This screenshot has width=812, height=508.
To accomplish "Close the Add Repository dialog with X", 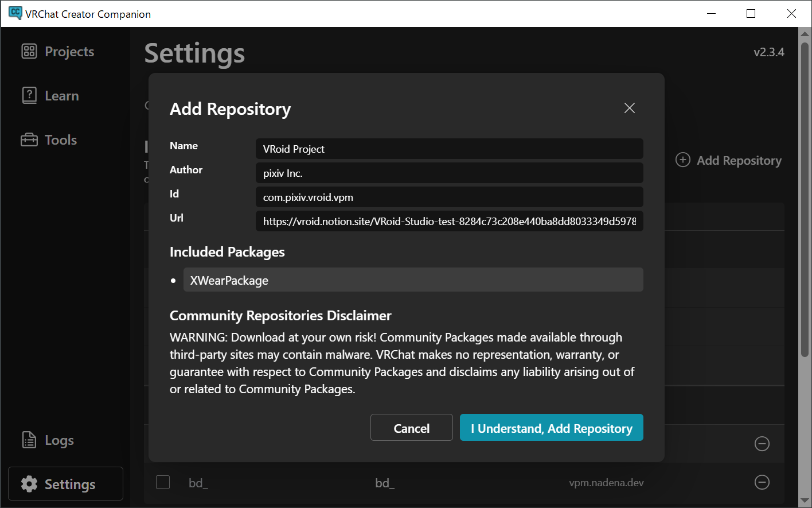I will [630, 108].
